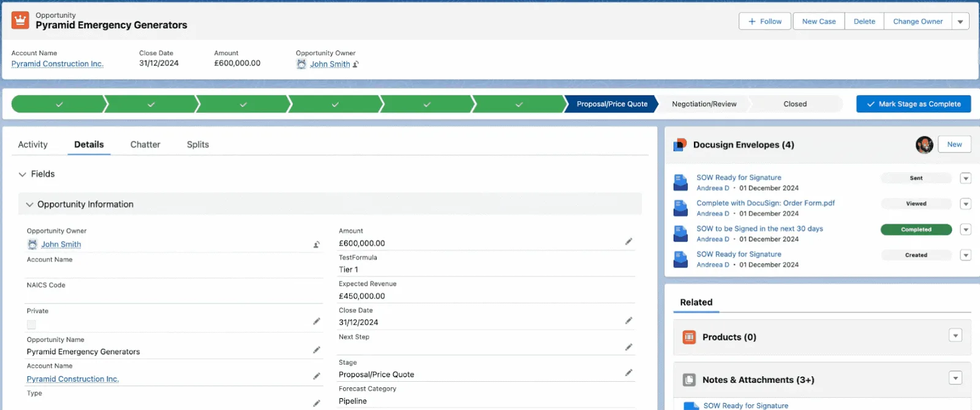Screen dimensions: 980x410
Task: Open Products related list dropdown
Action: [x=956, y=335]
